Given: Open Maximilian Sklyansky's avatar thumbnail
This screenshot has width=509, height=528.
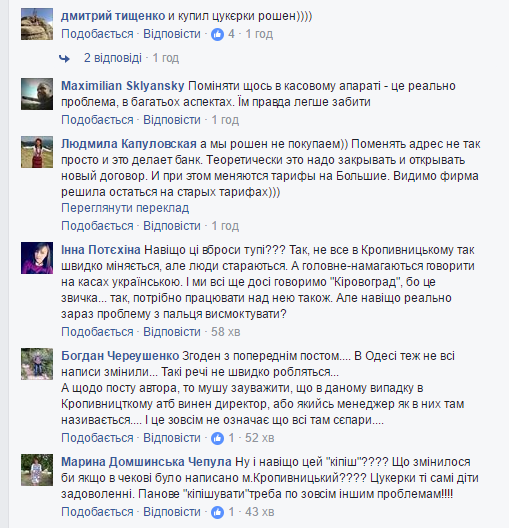Looking at the screenshot, I should (37, 94).
